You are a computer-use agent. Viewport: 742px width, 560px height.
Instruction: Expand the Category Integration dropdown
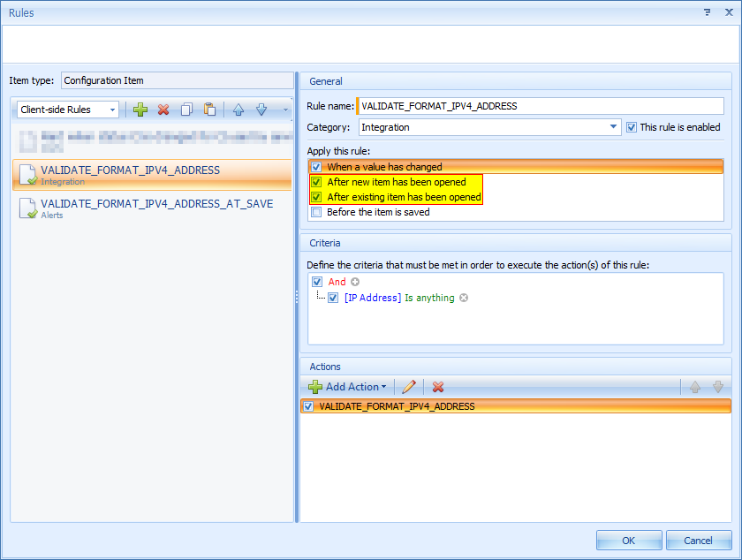click(614, 127)
